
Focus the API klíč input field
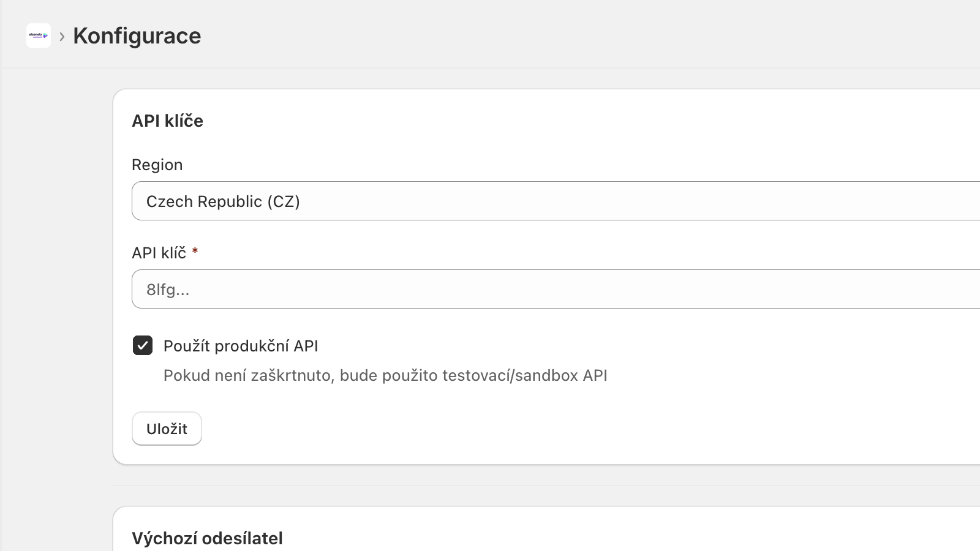pos(556,289)
